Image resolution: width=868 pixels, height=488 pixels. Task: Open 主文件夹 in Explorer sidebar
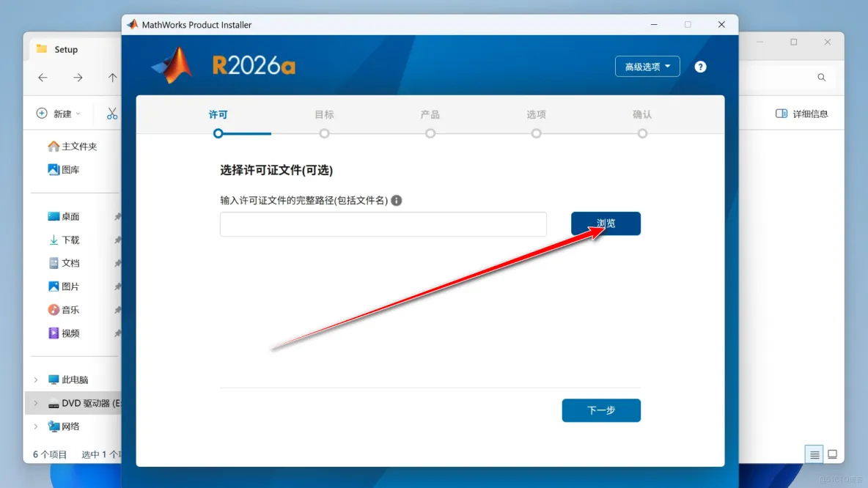(72, 146)
